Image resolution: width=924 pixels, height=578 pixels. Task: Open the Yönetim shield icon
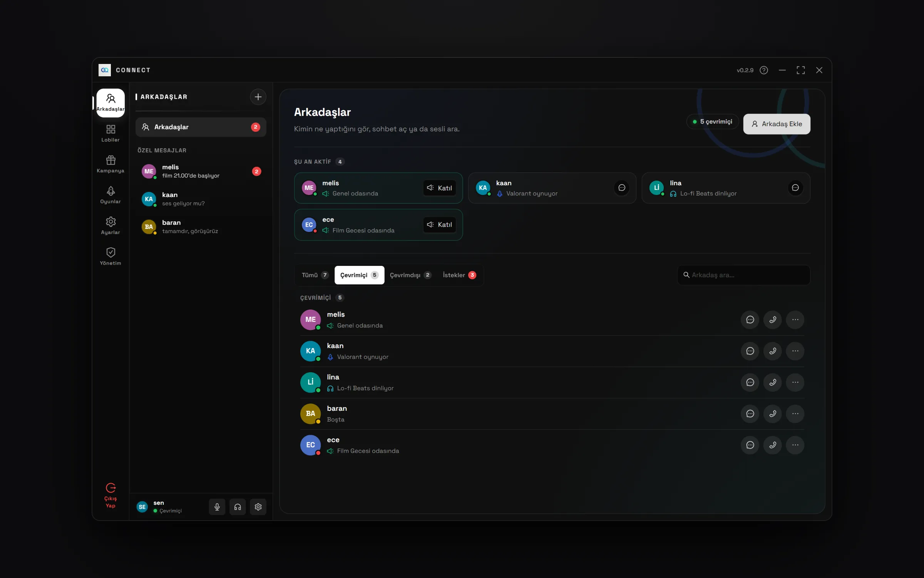[x=110, y=257]
